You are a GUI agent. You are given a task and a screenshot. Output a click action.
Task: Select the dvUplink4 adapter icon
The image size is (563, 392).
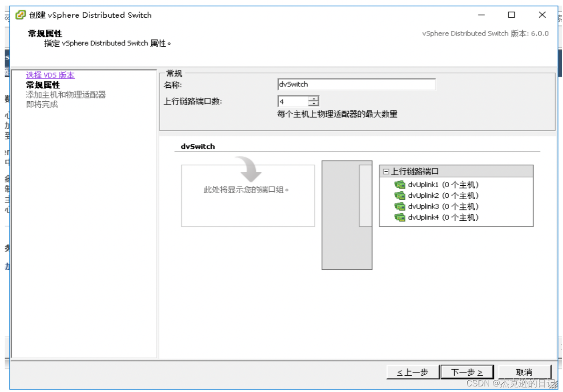(400, 217)
